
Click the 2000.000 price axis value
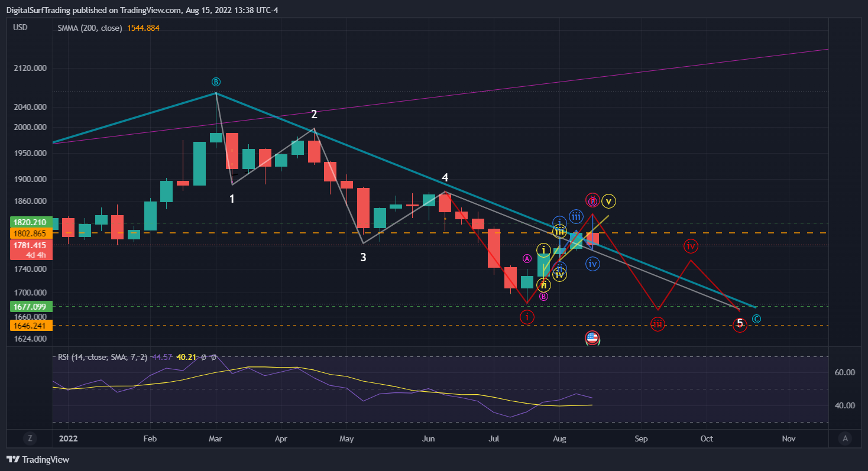click(x=31, y=128)
